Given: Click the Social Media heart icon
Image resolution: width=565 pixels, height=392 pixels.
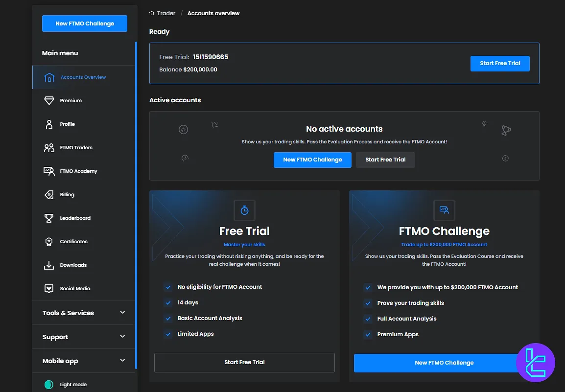Looking at the screenshot, I should point(49,289).
